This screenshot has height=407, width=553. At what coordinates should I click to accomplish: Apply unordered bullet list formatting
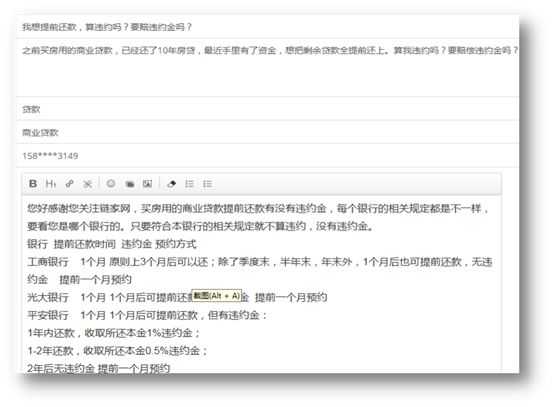(x=207, y=184)
